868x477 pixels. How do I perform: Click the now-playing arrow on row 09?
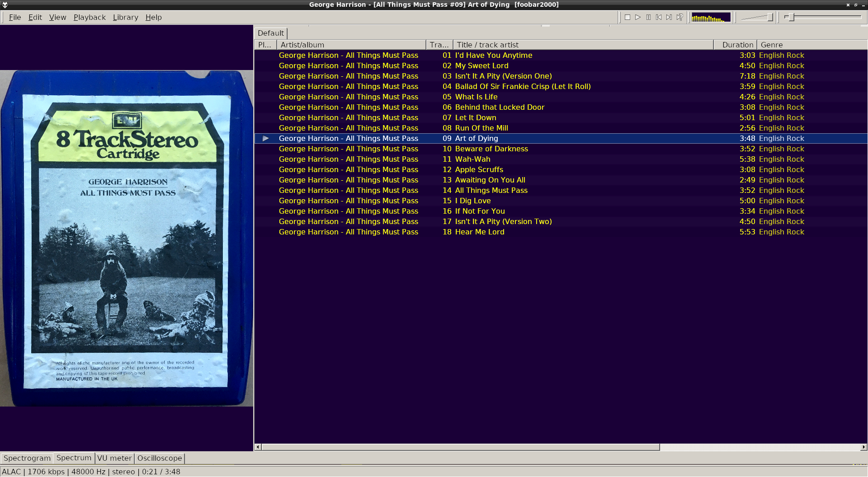pyautogui.click(x=266, y=138)
